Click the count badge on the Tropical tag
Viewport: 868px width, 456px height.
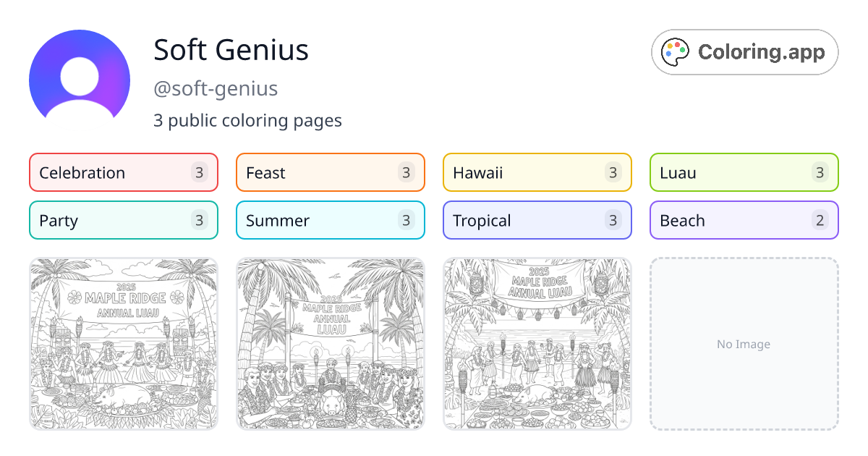(614, 220)
